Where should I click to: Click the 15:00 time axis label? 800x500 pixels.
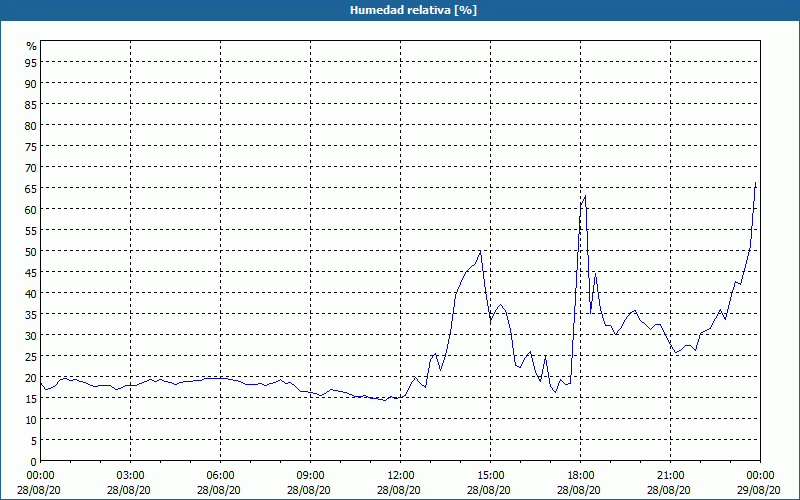490,476
